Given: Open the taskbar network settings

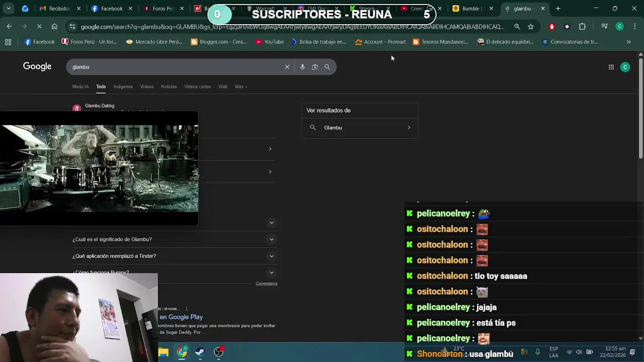Looking at the screenshot, I should click(x=569, y=352).
